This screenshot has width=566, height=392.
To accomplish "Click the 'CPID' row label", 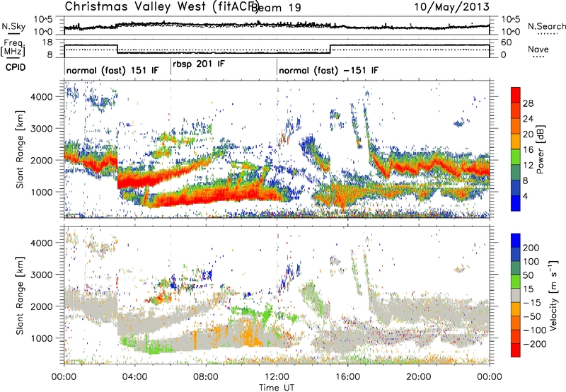I will 16,67.
